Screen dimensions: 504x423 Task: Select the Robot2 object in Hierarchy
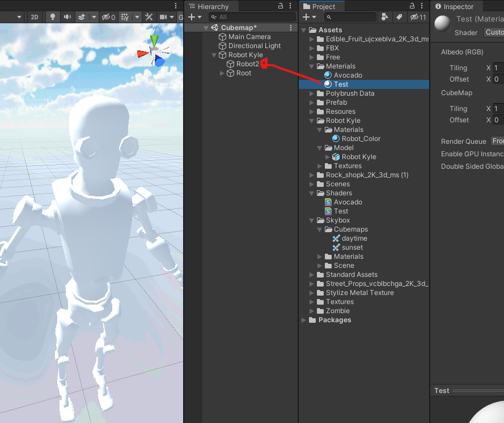pyautogui.click(x=247, y=64)
